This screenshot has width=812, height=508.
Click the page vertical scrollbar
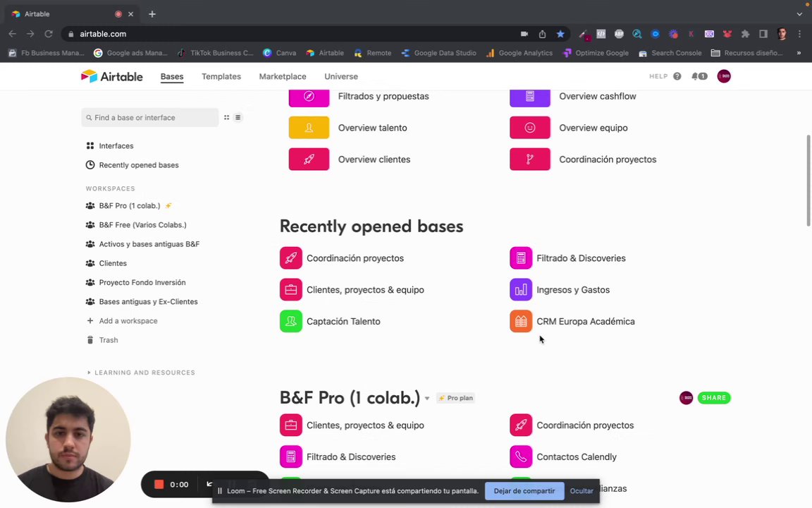[x=808, y=181]
